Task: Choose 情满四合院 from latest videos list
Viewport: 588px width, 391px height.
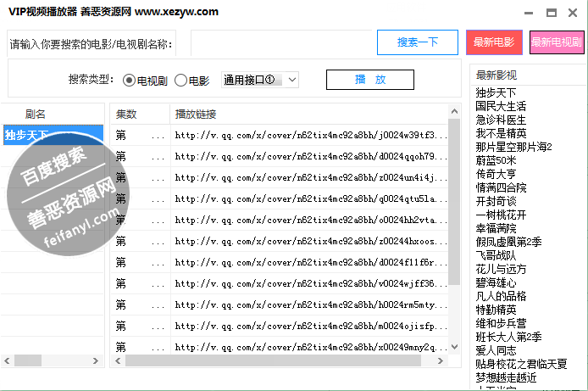Action: tap(501, 187)
